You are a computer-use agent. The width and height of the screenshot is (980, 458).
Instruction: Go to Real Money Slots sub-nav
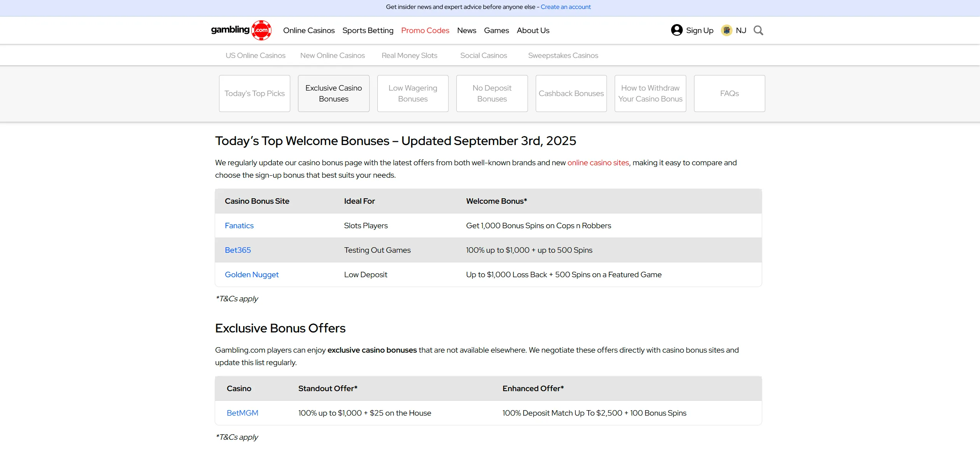(x=410, y=56)
